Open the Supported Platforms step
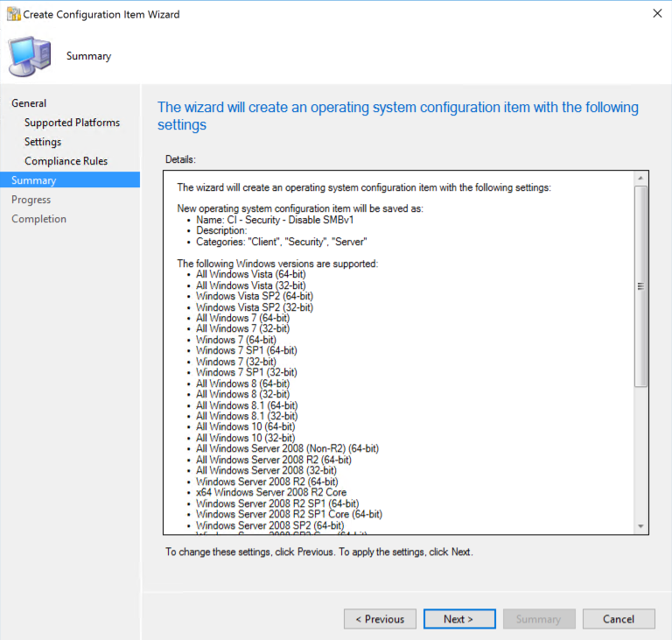 point(72,123)
